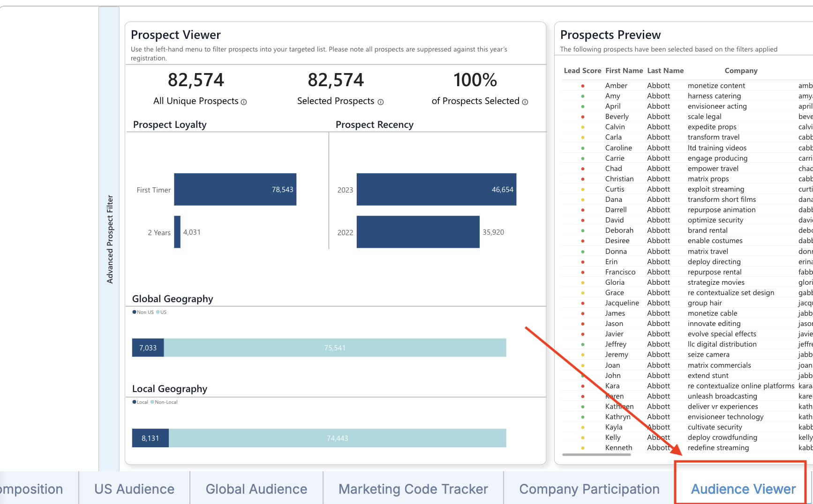Open the Marketing Code Tracker tab
This screenshot has height=504, width=813.
coord(413,489)
